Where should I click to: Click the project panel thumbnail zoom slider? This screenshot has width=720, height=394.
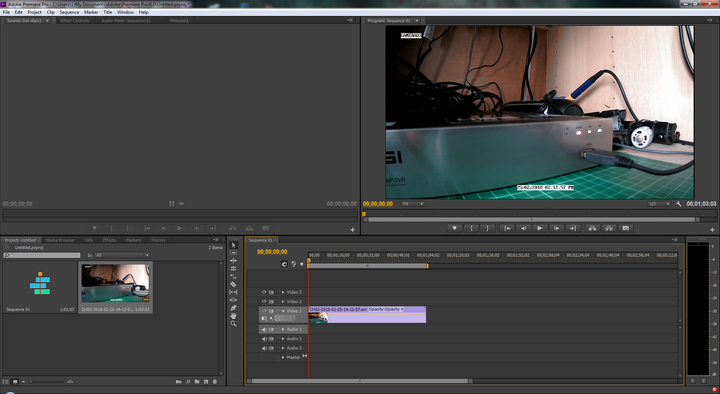[x=47, y=382]
